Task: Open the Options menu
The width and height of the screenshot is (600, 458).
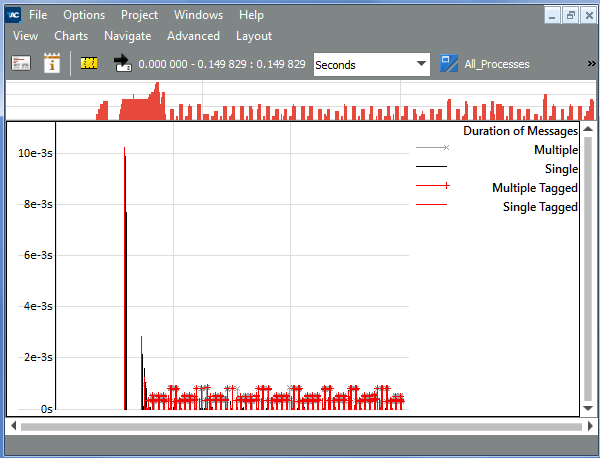Action: coord(84,15)
